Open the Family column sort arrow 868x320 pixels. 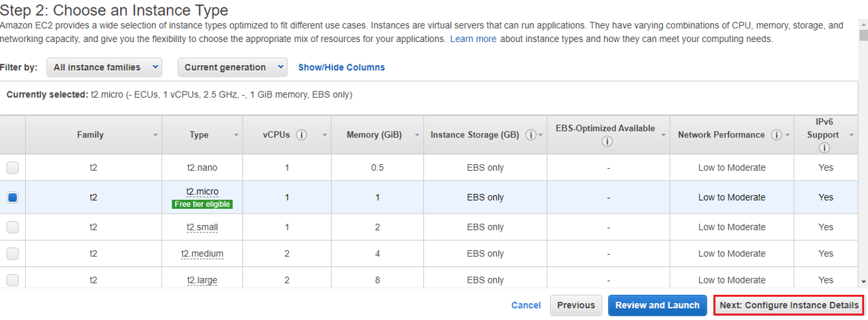click(x=155, y=136)
